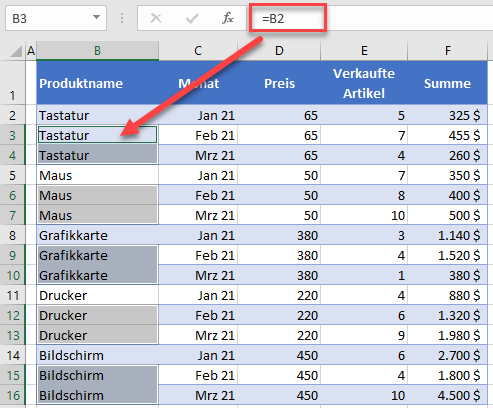Screen dimensions: 493x408
Task: Click the Cancel (X) formula icon
Action: click(x=156, y=18)
